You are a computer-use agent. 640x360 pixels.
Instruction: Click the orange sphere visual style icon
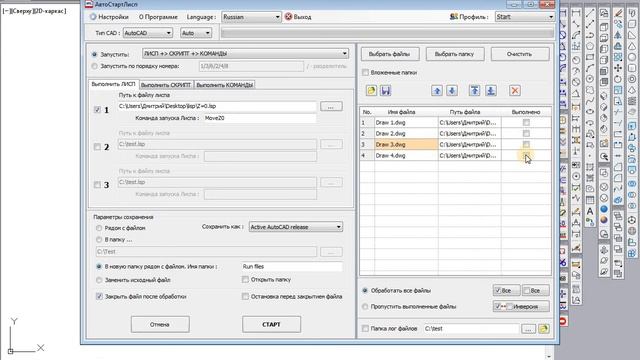604,220
